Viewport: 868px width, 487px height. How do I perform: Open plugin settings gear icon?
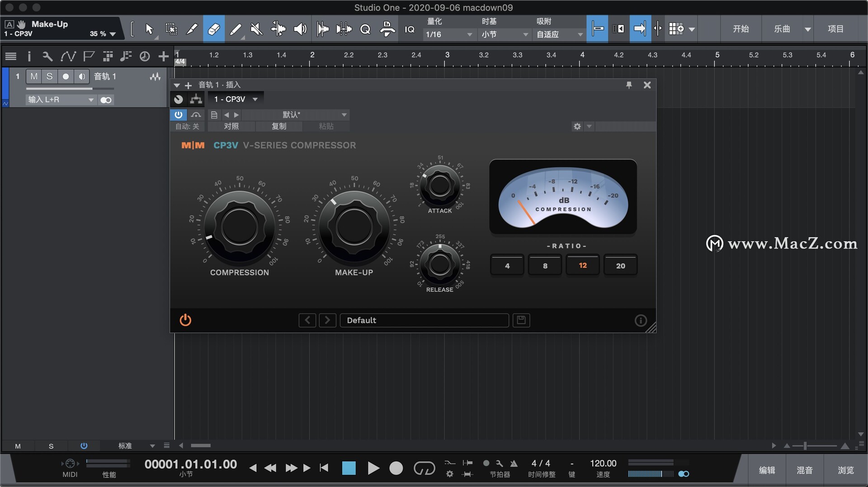tap(577, 126)
